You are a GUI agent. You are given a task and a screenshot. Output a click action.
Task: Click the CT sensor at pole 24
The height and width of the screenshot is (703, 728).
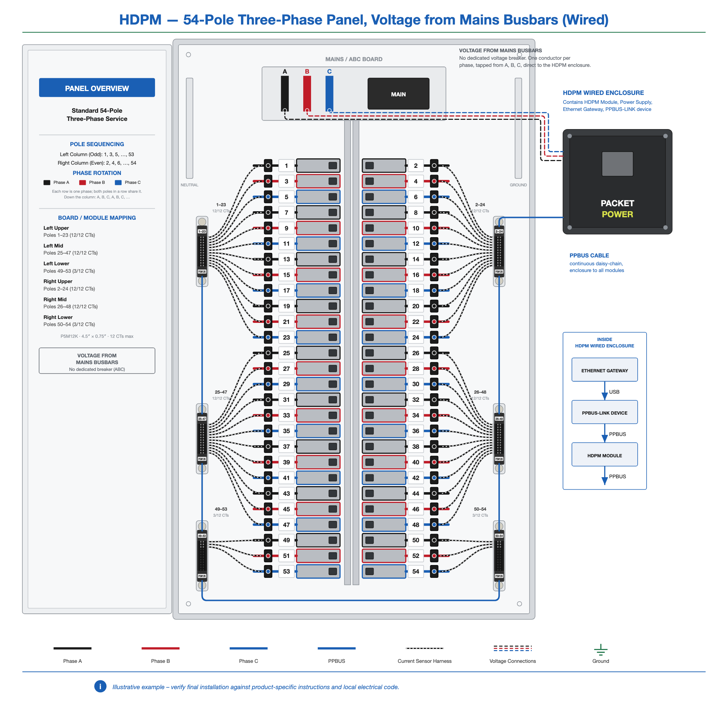(434, 337)
